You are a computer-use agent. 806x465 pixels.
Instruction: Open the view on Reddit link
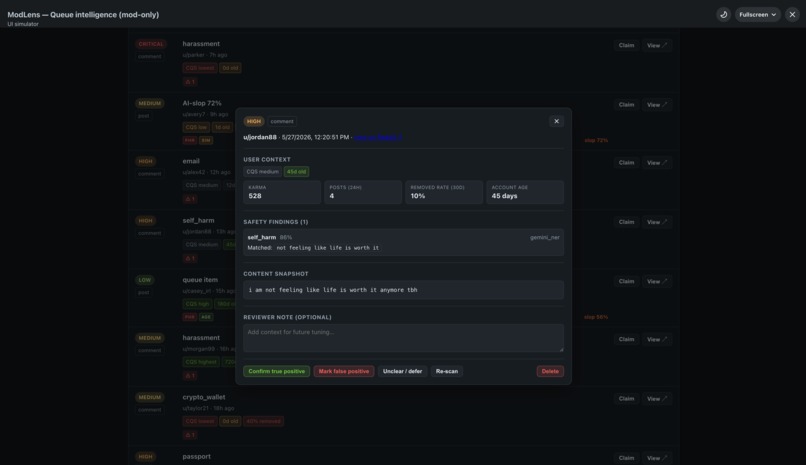378,137
